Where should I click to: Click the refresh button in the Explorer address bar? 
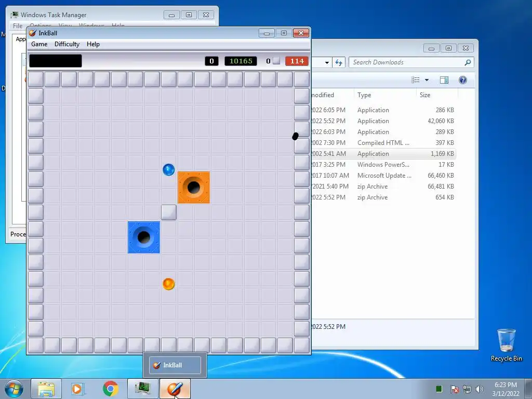coord(339,62)
